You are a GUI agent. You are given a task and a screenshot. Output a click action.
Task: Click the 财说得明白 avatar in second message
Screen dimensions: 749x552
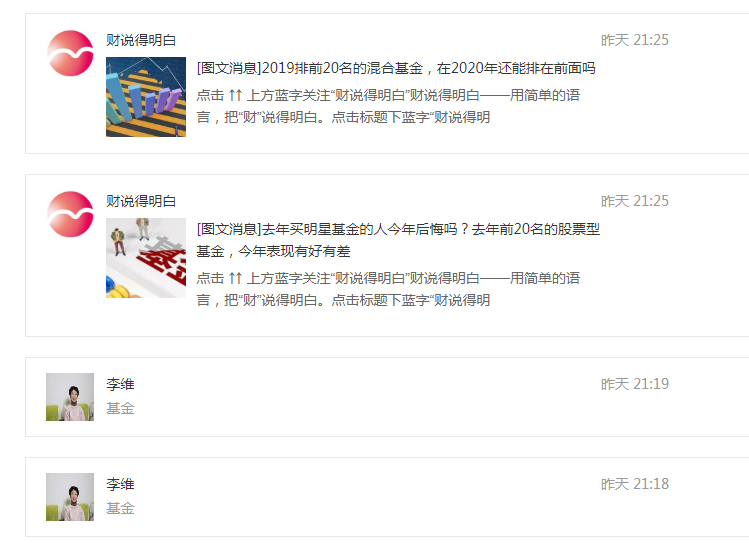[70, 214]
